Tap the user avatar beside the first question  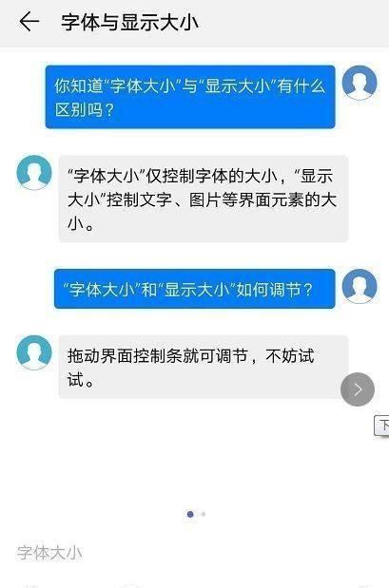click(360, 83)
